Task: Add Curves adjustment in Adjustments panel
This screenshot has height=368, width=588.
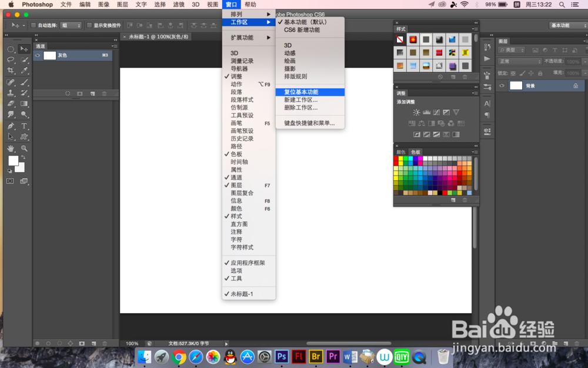Action: (x=436, y=112)
